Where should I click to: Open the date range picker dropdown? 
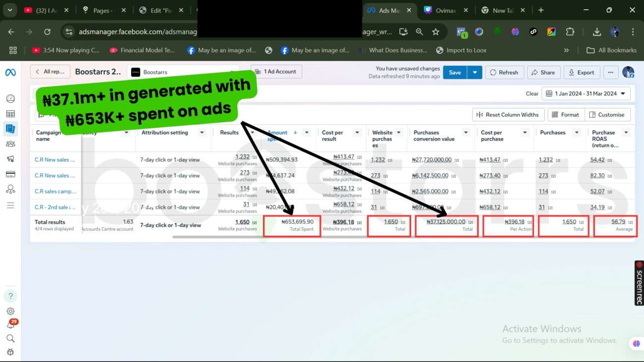[x=586, y=94]
